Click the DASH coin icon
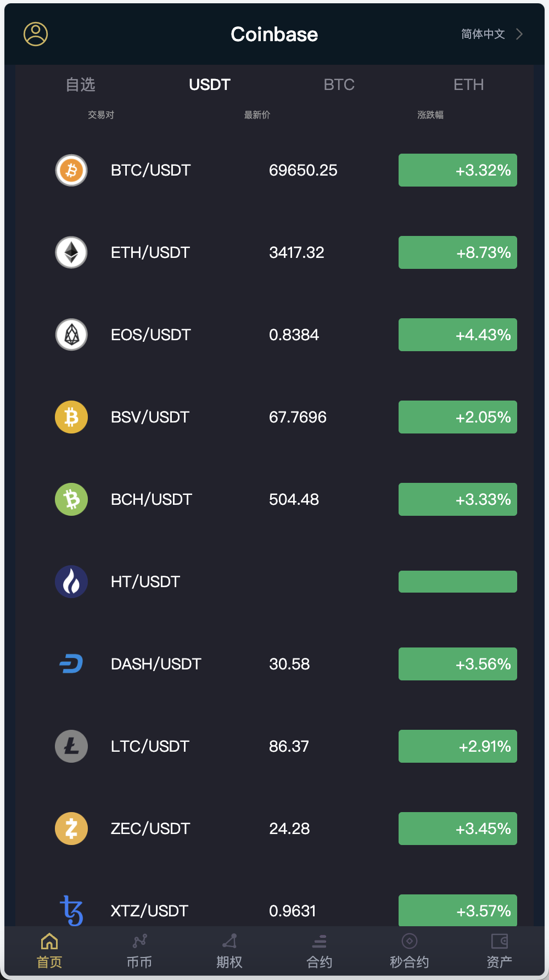549x980 pixels. tap(71, 664)
